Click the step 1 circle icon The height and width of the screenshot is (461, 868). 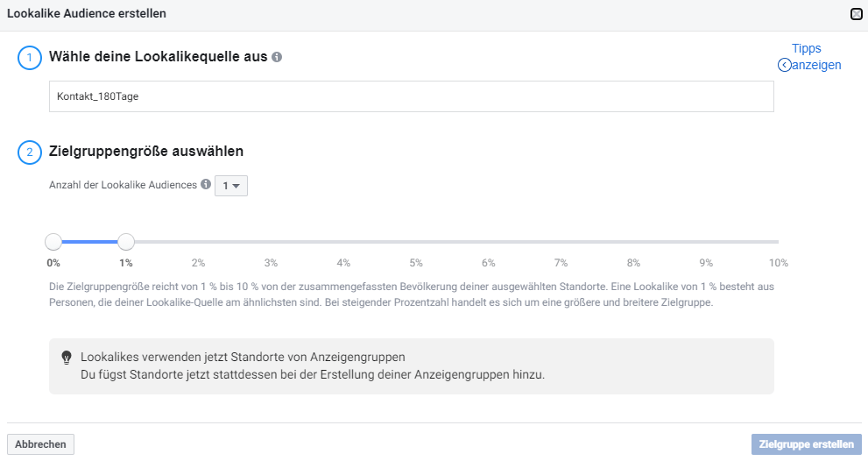point(30,58)
